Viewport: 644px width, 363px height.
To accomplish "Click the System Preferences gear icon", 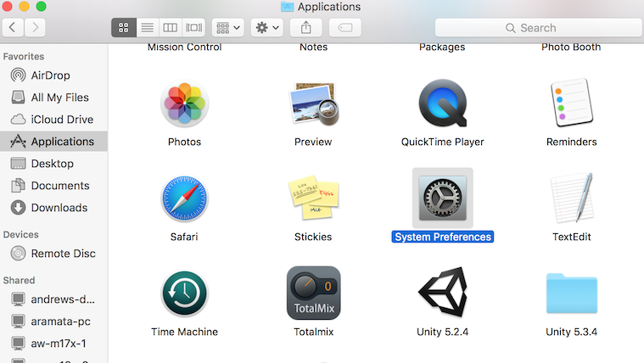I will pos(443,198).
